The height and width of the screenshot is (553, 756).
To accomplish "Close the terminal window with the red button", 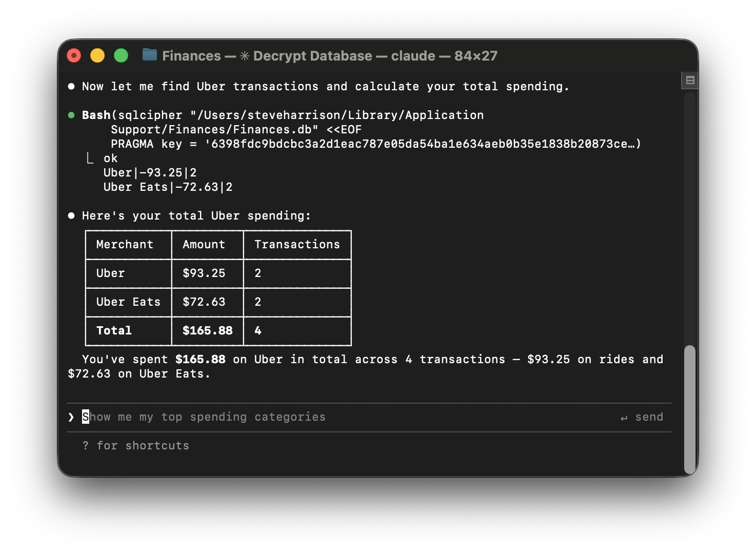I will [74, 55].
